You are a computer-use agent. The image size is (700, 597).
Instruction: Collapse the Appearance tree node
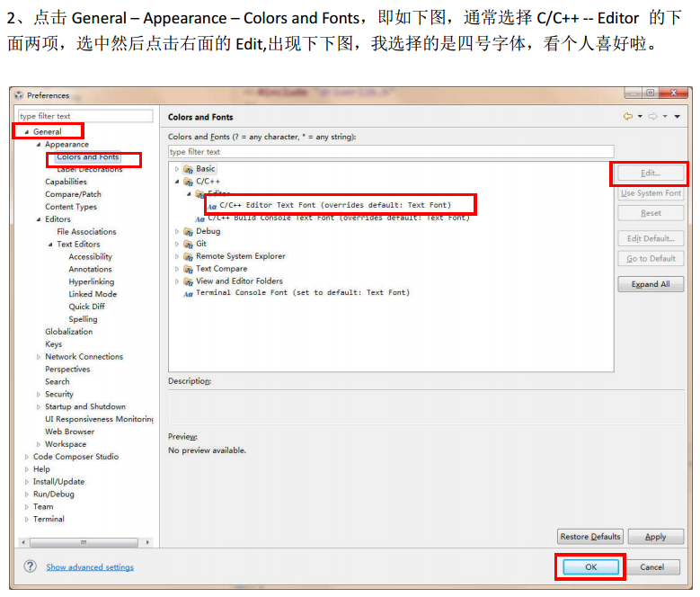(x=39, y=144)
